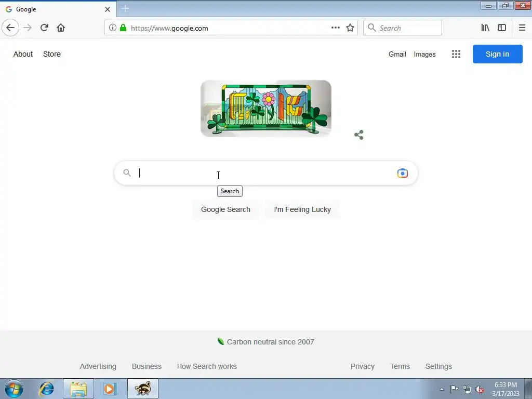Open the Google apps grid
The height and width of the screenshot is (399, 532).
[x=456, y=54]
